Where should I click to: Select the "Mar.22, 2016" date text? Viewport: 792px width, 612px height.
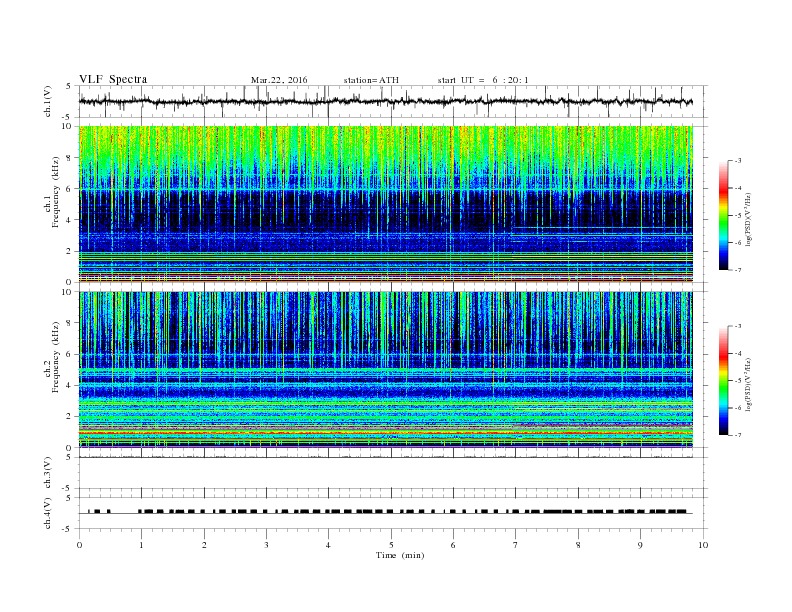click(279, 80)
